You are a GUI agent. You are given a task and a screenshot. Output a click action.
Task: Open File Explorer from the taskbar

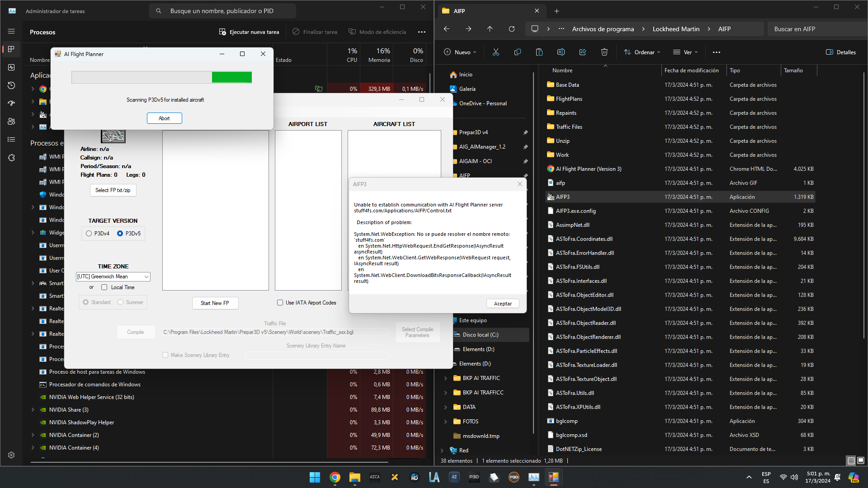point(354,477)
